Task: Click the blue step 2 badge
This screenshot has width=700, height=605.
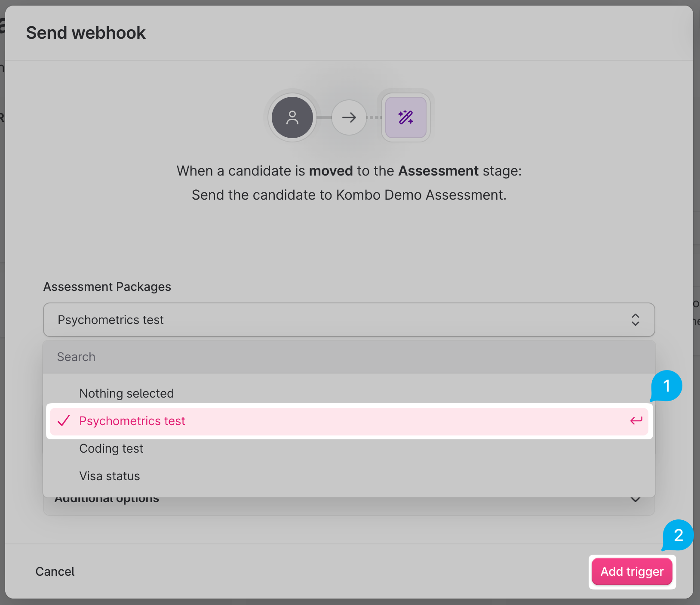Action: click(x=678, y=535)
